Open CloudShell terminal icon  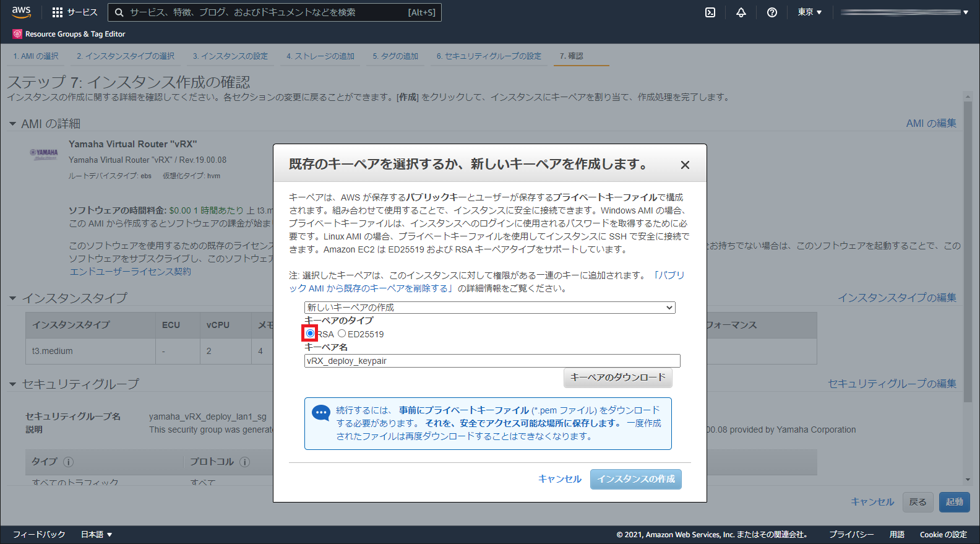pyautogui.click(x=710, y=12)
